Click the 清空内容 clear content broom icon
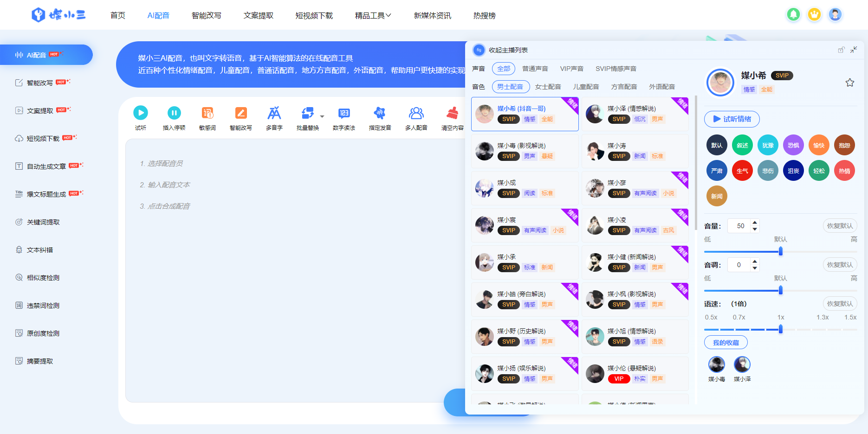 pos(452,113)
